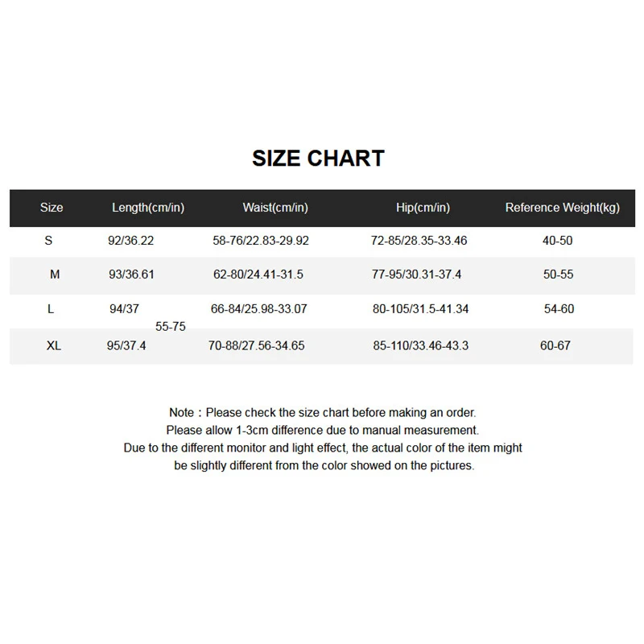
Task: Click the SIZE CHART title
Action: [318, 158]
